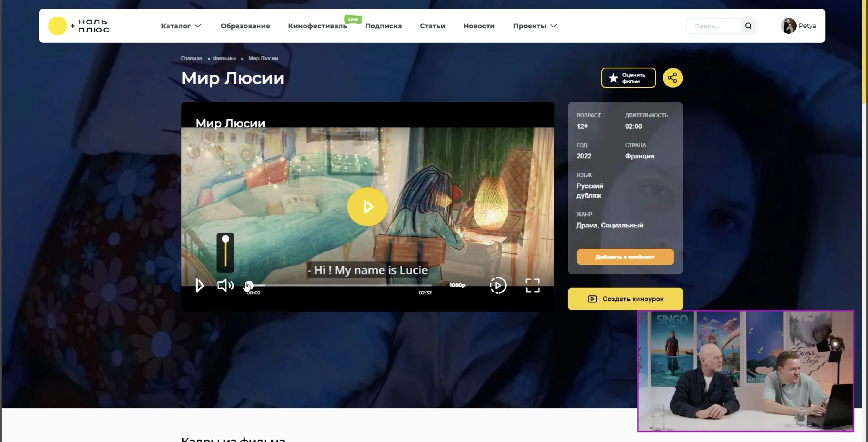Click the video progress timeline bar
Screen dimensions: 868x442
(x=340, y=285)
